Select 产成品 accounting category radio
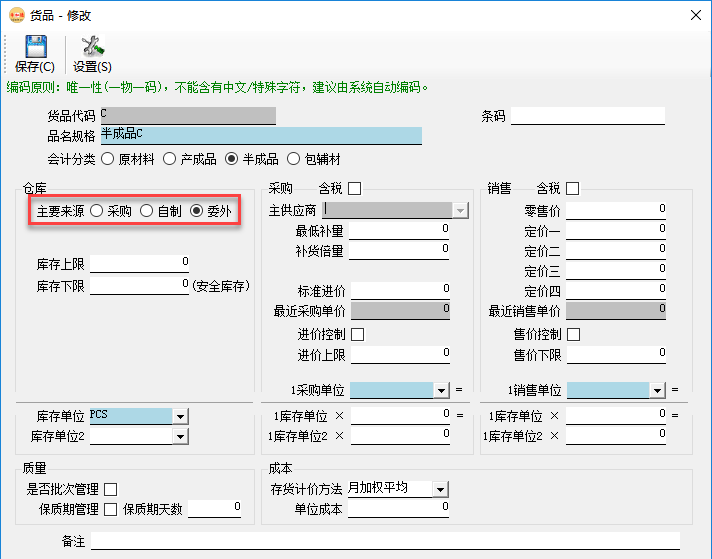Image resolution: width=712 pixels, height=559 pixels. tap(169, 159)
